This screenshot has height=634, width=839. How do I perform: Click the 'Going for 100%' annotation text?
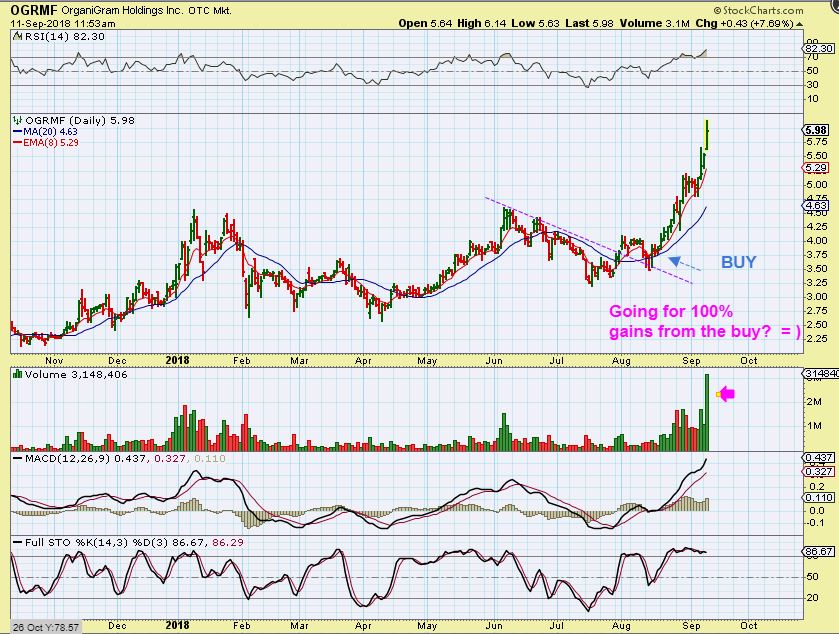[671, 311]
